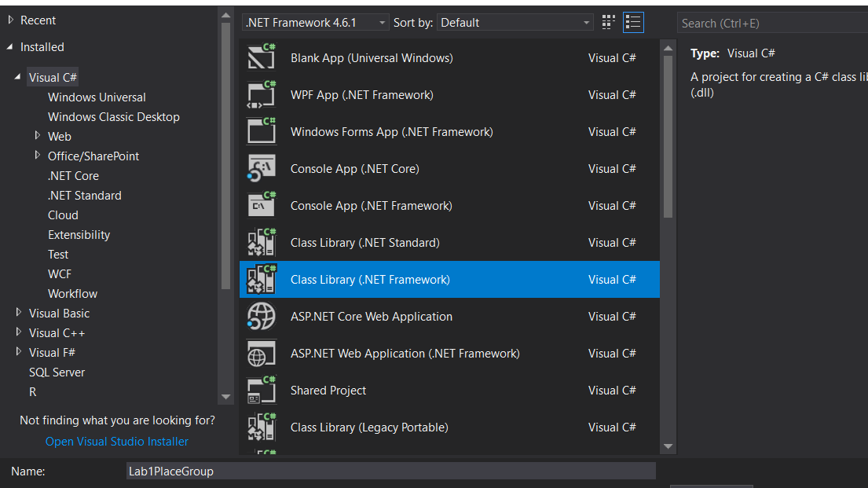Click the Blank App (Universal Windows) template icon
Image resolution: width=868 pixels, height=488 pixels.
pyautogui.click(x=262, y=58)
